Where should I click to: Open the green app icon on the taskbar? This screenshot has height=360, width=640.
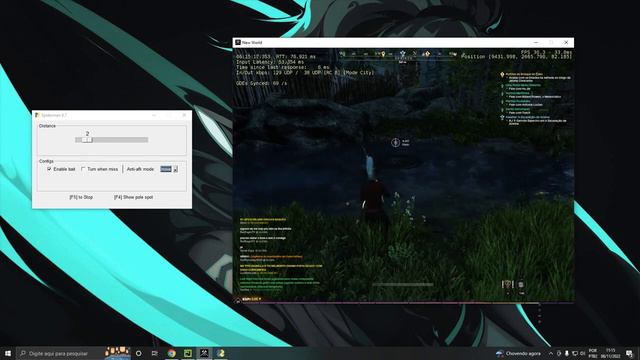click(x=188, y=353)
